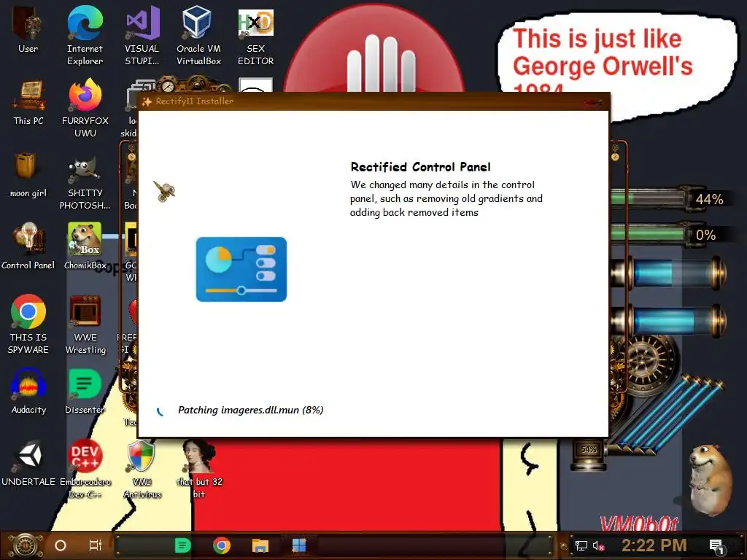
Task: Open File Explorer on taskbar
Action: (260, 545)
